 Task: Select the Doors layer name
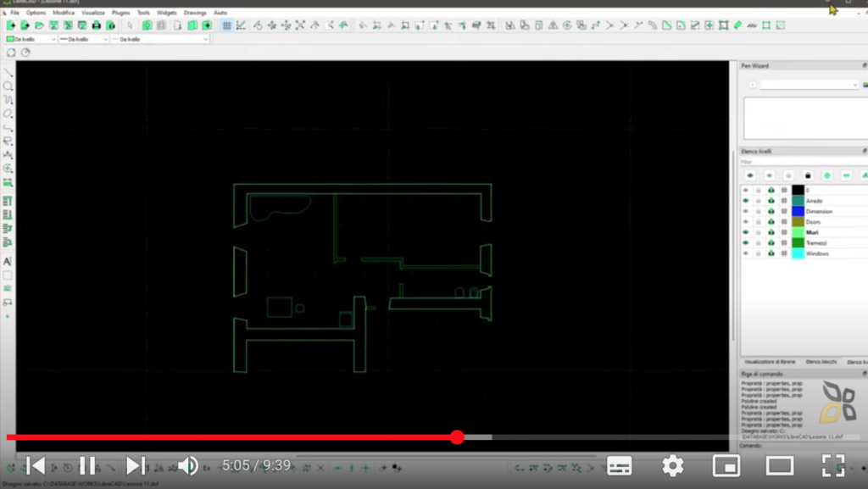pos(813,222)
